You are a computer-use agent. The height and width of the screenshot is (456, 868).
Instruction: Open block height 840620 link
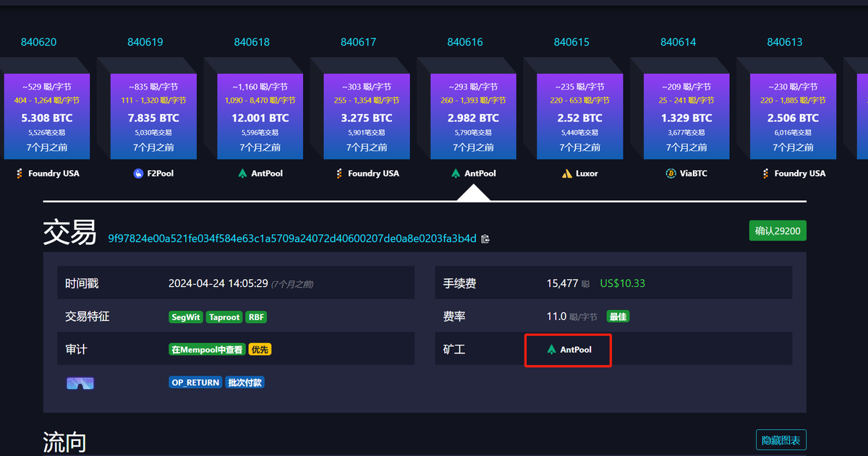point(38,42)
